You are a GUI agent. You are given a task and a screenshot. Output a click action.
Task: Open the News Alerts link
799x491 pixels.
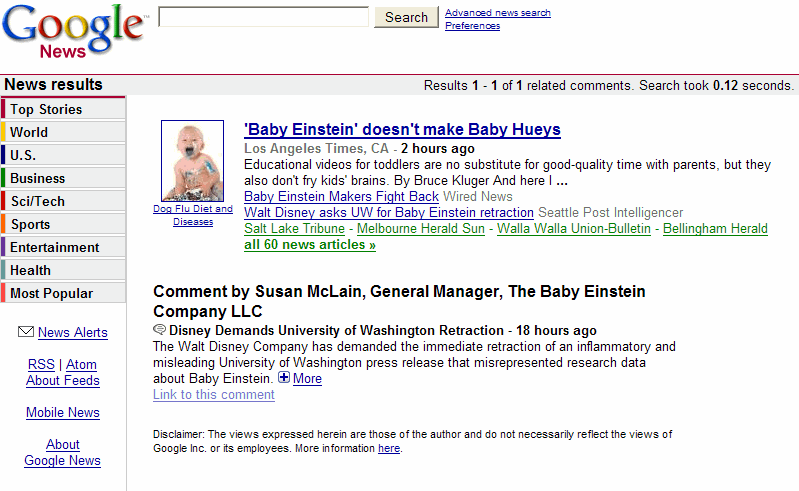[x=73, y=333]
